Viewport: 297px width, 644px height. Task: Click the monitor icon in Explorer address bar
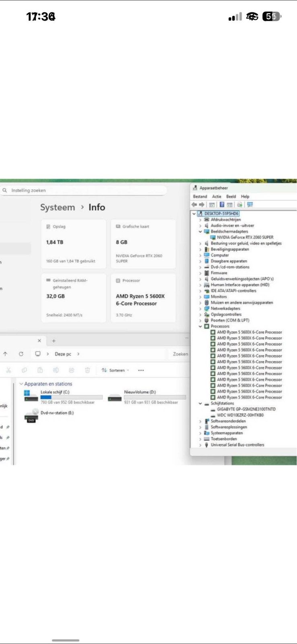[x=38, y=354]
